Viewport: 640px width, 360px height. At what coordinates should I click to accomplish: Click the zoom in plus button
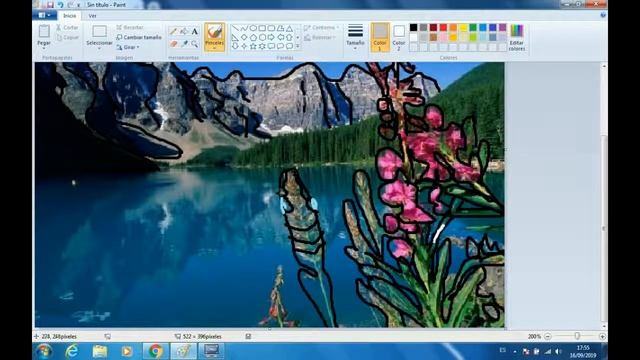(x=602, y=336)
